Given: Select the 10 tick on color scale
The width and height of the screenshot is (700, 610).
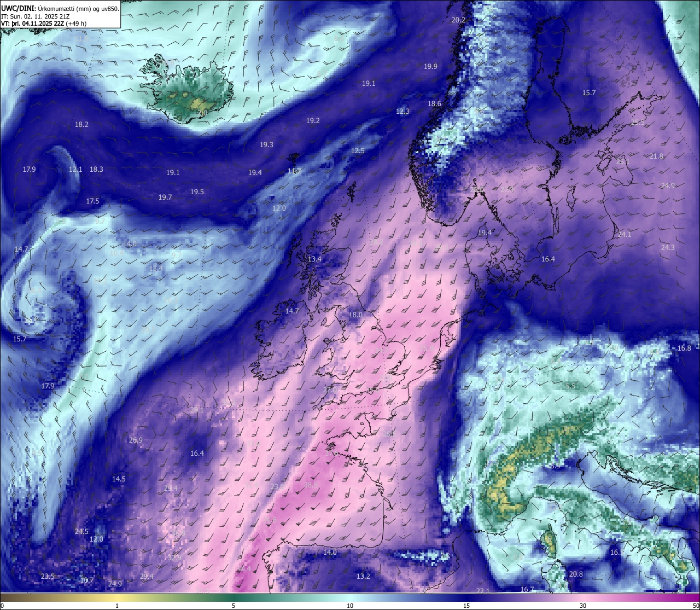Looking at the screenshot, I should (350, 606).
